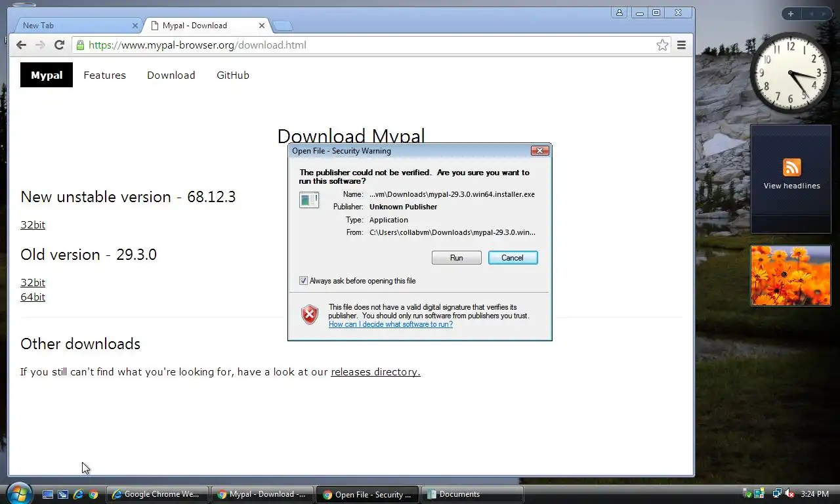The width and height of the screenshot is (840, 504).
Task: Click the sidebar previous gadgets arrow
Action: point(810,14)
